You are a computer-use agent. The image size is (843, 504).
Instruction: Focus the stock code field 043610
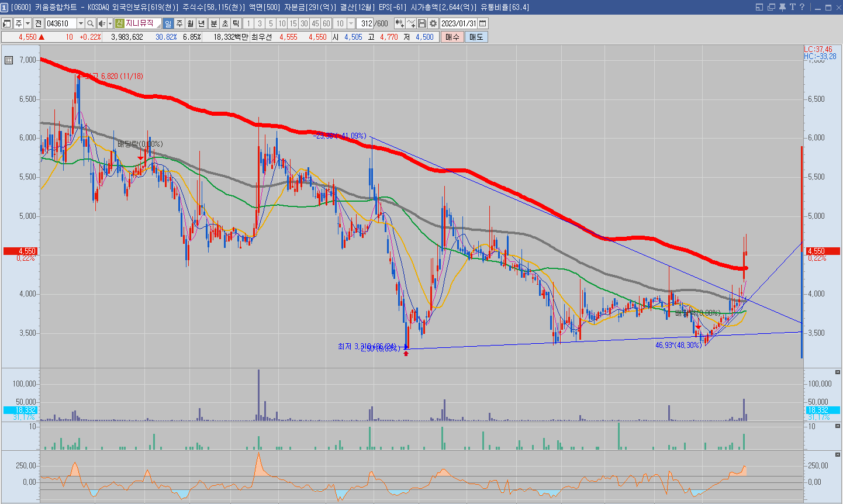pyautogui.click(x=61, y=23)
